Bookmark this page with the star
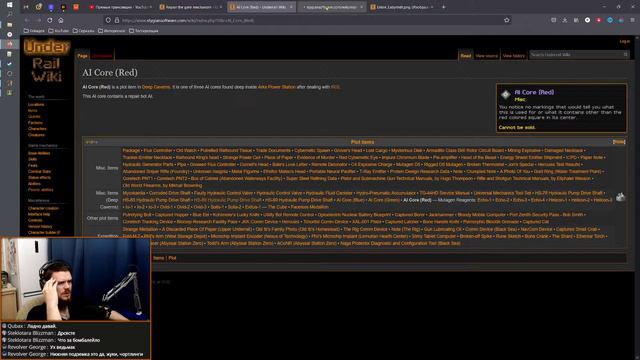The image size is (640, 360). pyautogui.click(x=507, y=20)
